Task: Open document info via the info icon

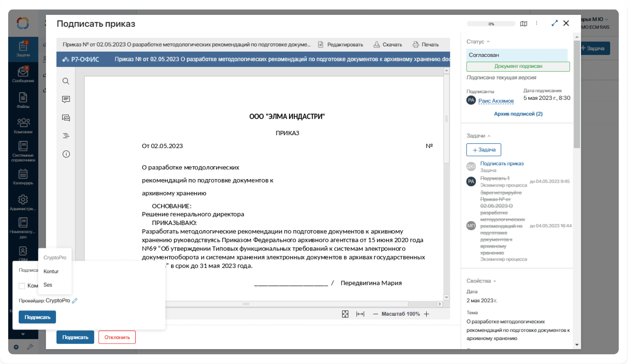Action: point(66,154)
